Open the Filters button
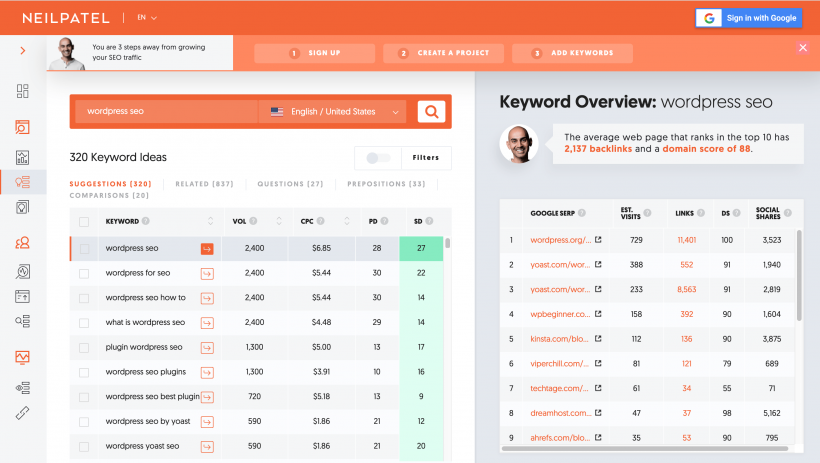Viewport: 820px width, 463px height. click(x=426, y=157)
